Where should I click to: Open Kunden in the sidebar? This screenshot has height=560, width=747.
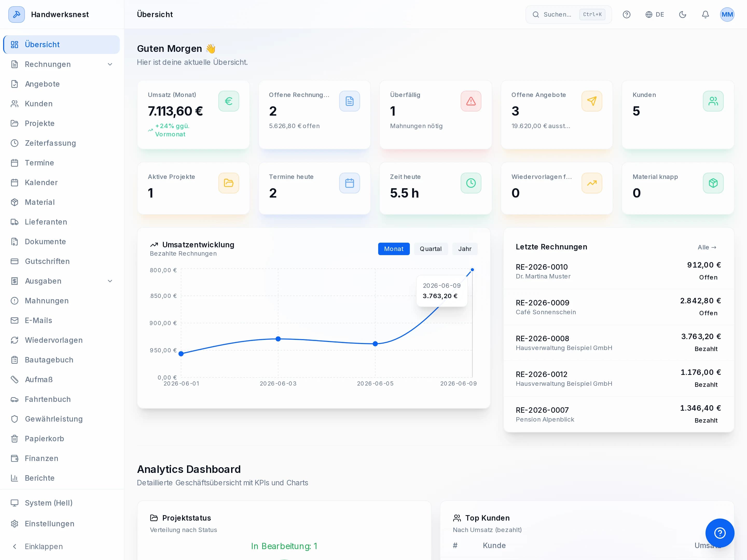61,104
